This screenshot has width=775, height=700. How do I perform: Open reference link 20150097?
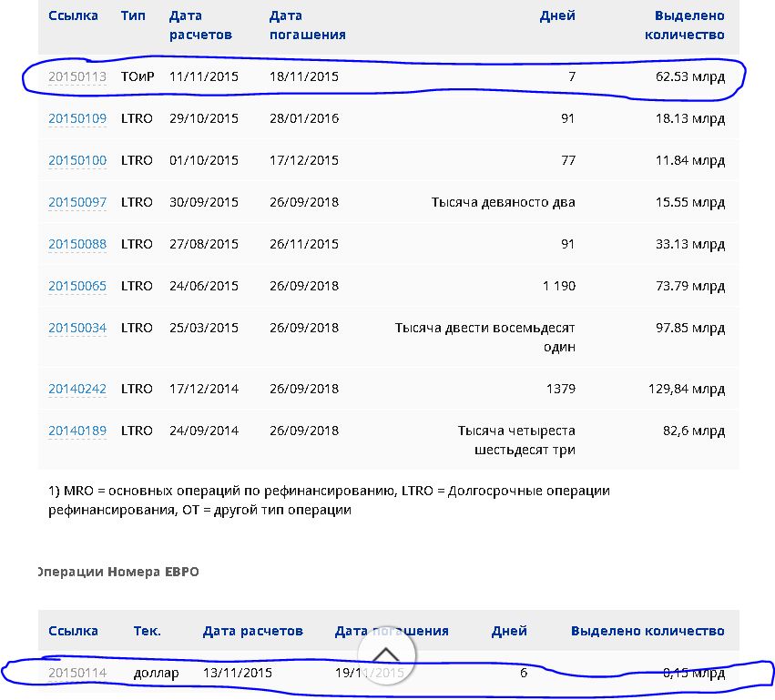pyautogui.click(x=77, y=203)
